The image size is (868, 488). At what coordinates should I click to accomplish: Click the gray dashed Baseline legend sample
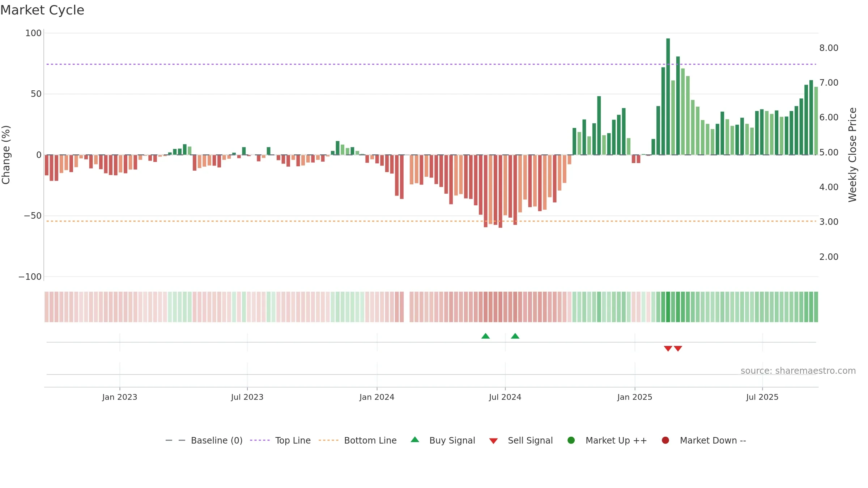coord(175,440)
